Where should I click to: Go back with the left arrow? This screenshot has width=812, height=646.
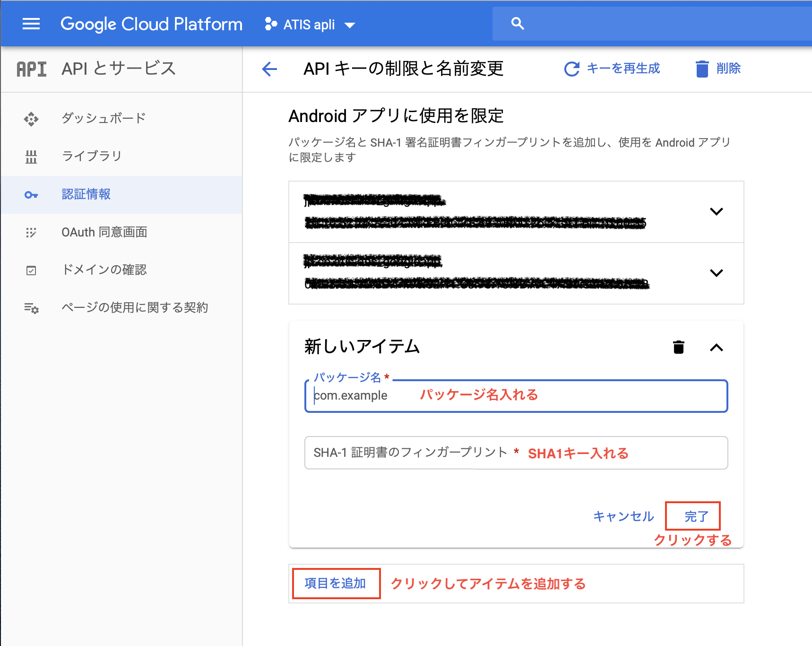pos(269,69)
